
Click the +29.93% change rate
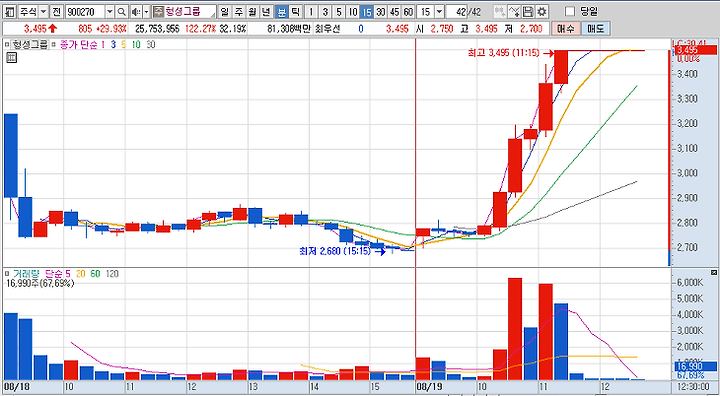pos(111,29)
